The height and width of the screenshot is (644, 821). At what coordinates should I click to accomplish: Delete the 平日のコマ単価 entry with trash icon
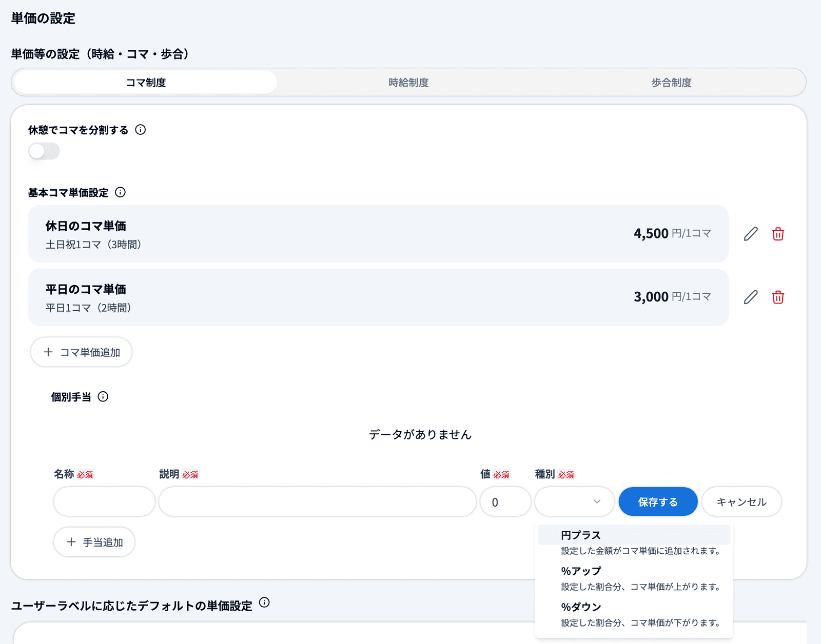tap(778, 297)
